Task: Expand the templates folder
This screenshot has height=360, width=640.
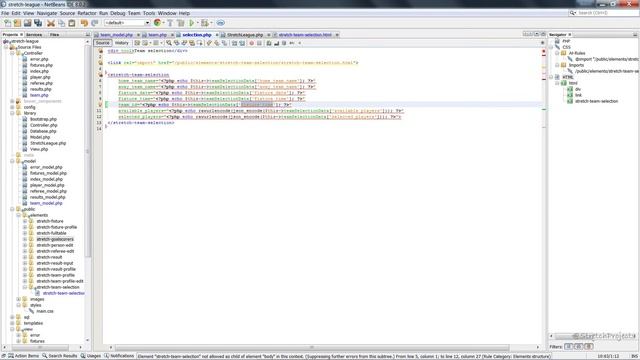Action: click(12, 323)
